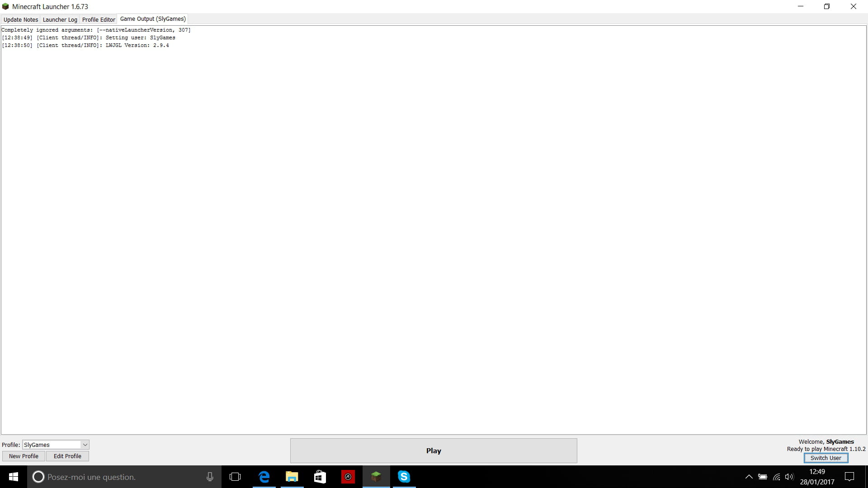Open the red app icon in the taskbar
This screenshot has height=488, width=868.
tap(348, 477)
